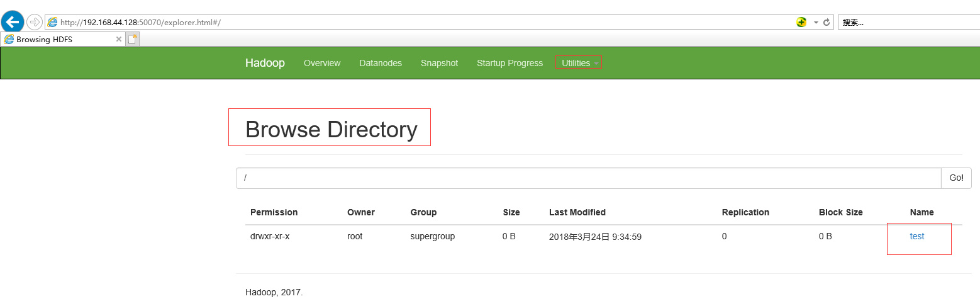Click the browser forward arrow button
This screenshot has height=306, width=980.
[34, 22]
